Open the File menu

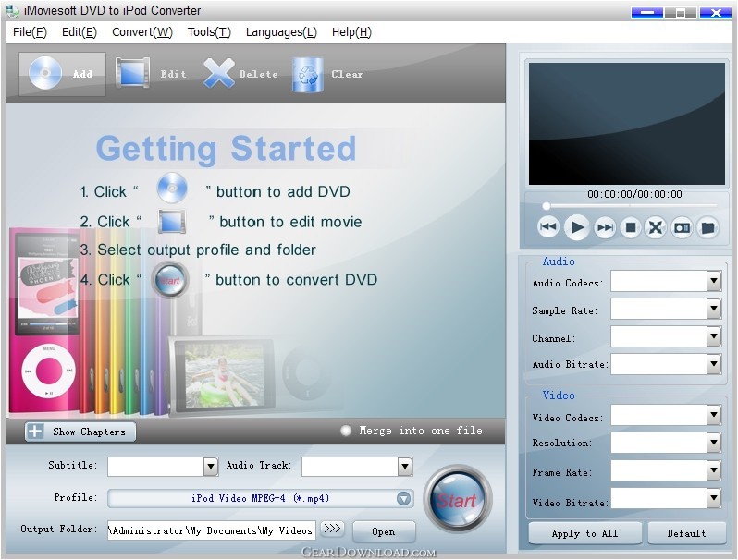[30, 32]
